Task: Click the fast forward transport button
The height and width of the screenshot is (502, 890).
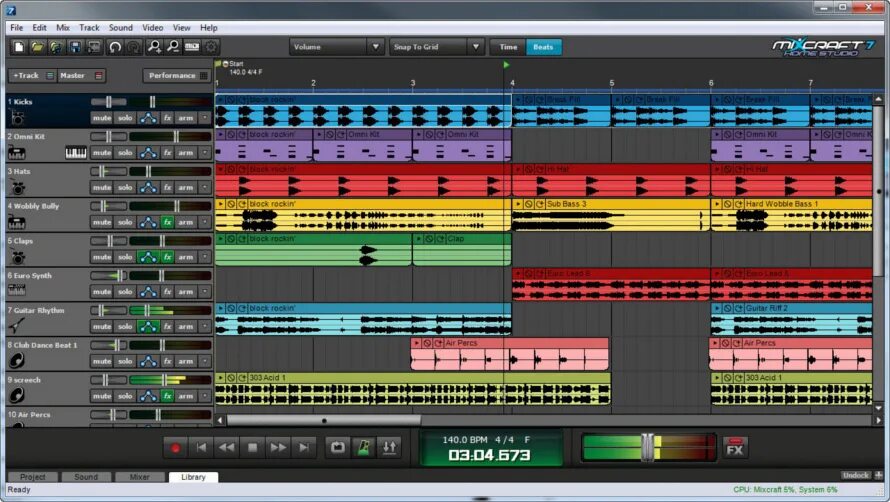Action: (278, 448)
